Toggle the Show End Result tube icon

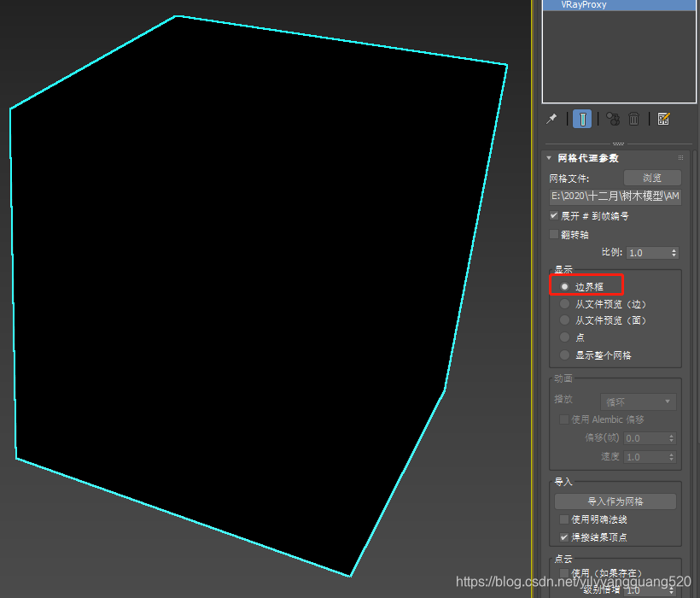[582, 119]
